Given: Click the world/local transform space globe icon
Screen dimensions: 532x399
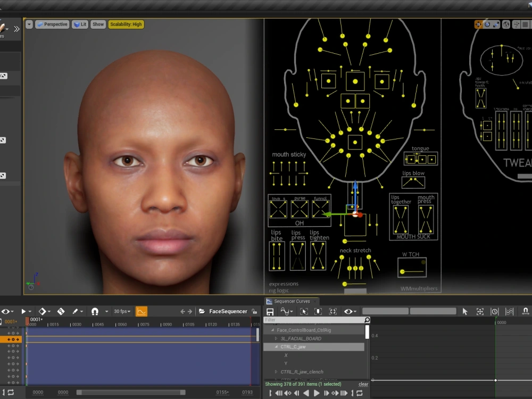Looking at the screenshot, I should [506, 24].
